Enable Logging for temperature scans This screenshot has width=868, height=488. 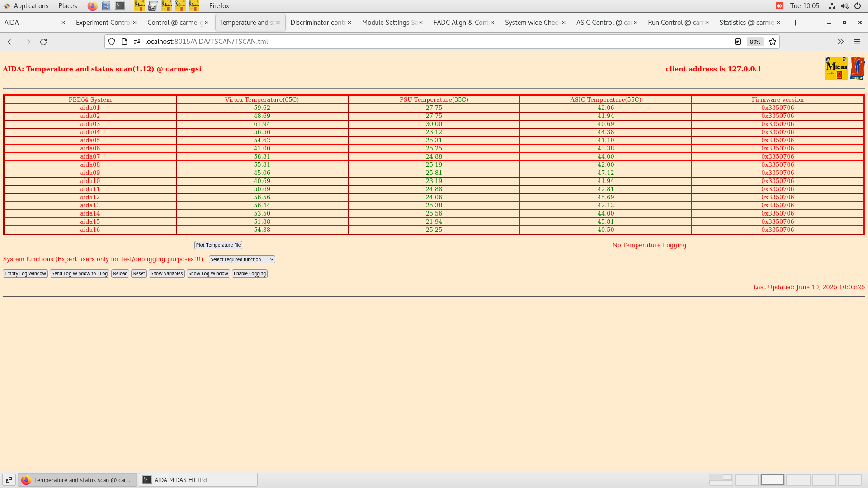click(250, 273)
